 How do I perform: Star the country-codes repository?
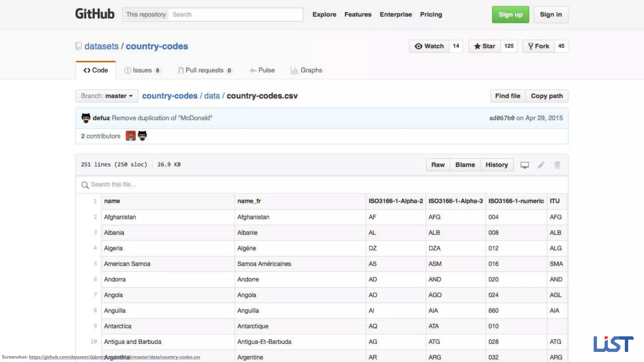[485, 46]
